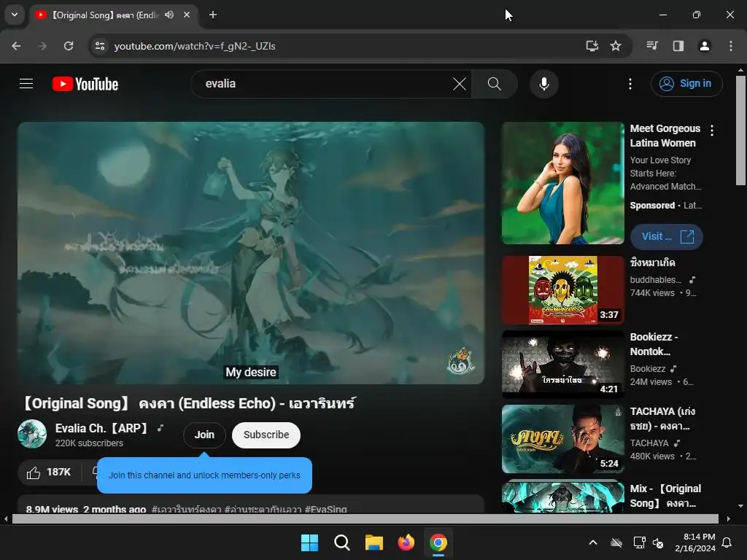Install app icon in address bar
The height and width of the screenshot is (560, 747).
[x=592, y=46]
